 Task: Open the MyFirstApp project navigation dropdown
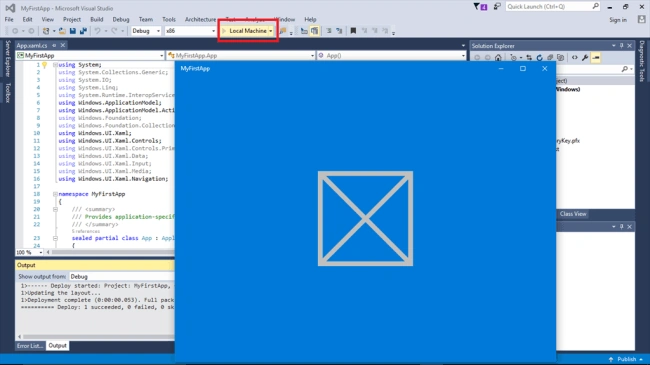click(90, 55)
